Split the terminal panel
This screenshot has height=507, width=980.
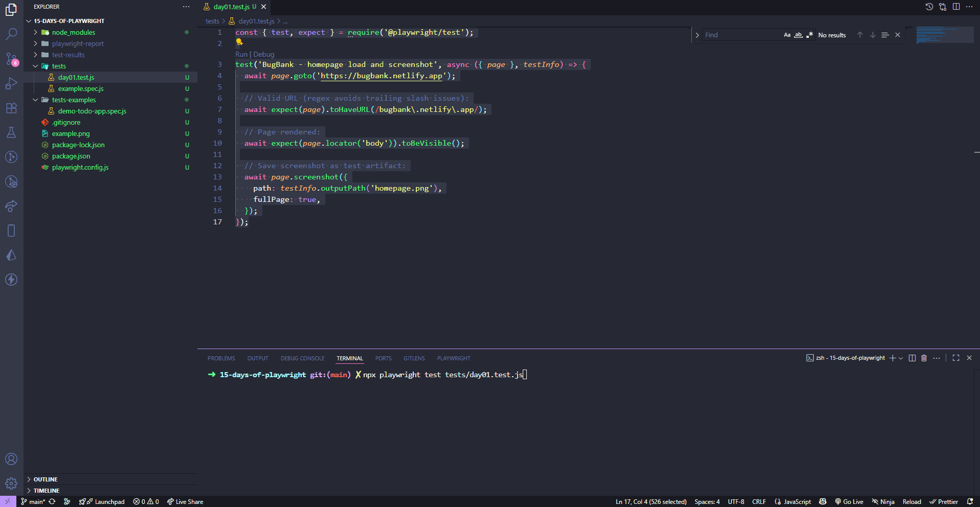pos(912,358)
